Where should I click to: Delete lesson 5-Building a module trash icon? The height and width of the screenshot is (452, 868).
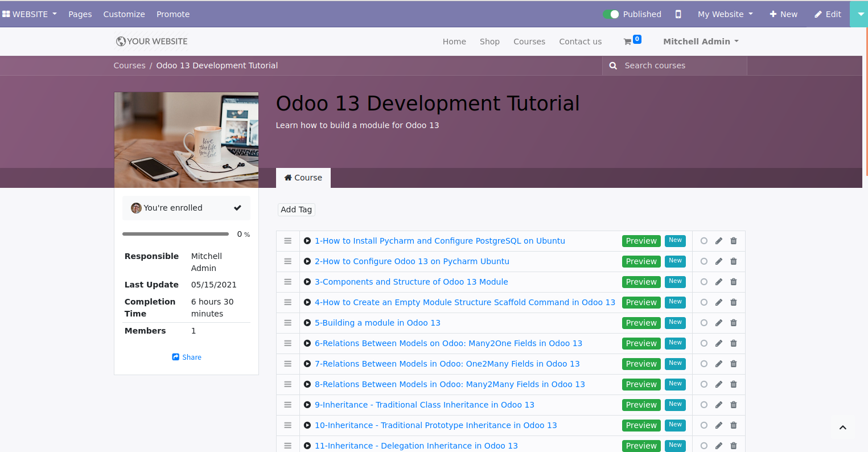point(734,323)
